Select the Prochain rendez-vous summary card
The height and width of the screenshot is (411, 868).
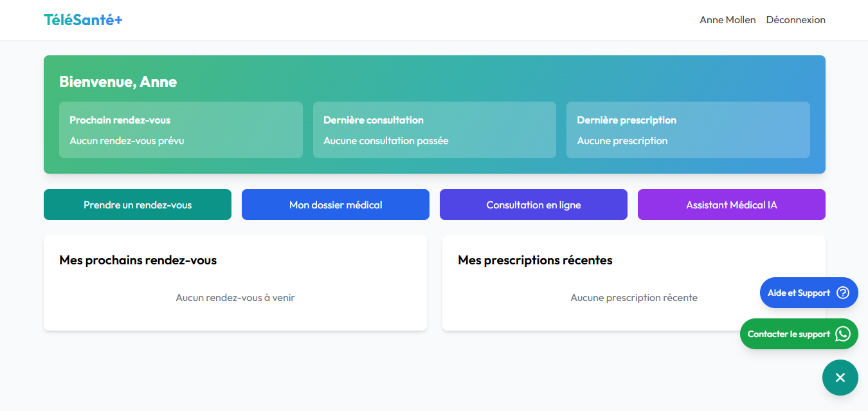(181, 130)
